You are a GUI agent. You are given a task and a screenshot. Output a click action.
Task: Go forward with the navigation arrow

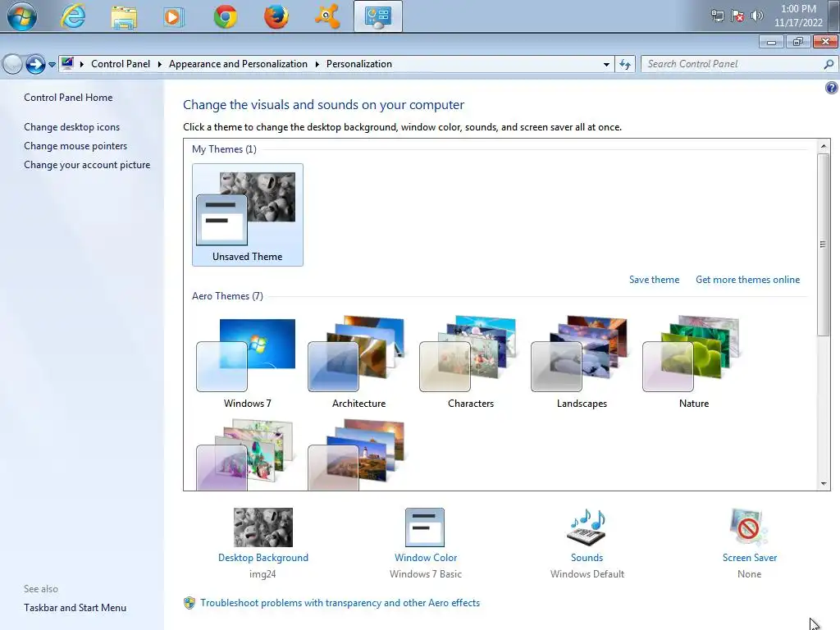pos(35,64)
